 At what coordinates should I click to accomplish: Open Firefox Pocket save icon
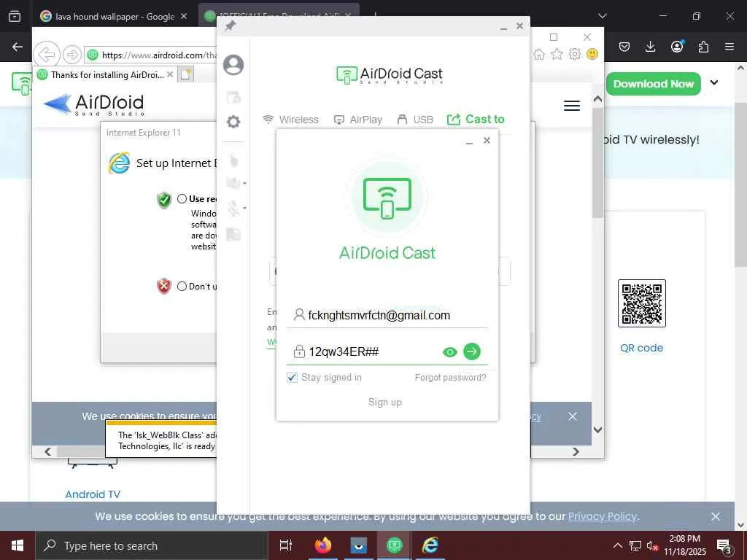624,47
